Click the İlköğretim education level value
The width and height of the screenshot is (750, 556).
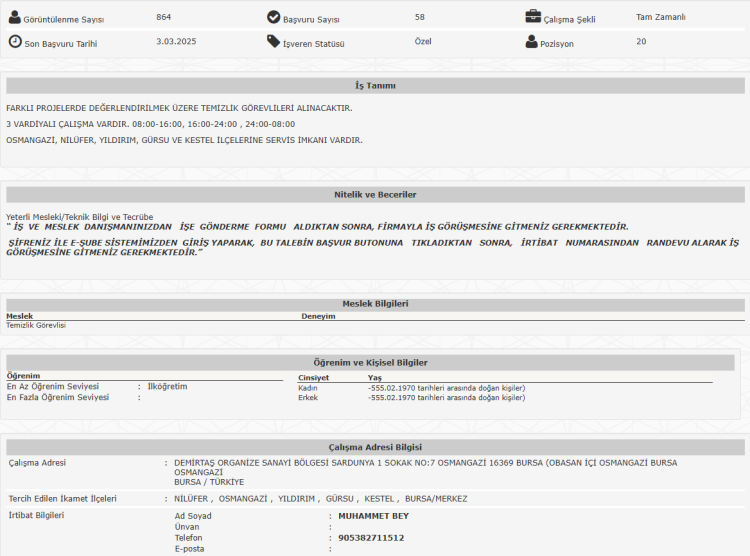click(x=167, y=386)
